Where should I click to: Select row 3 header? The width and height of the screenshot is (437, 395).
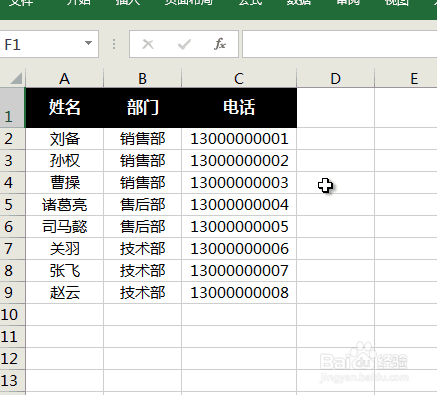click(12, 161)
